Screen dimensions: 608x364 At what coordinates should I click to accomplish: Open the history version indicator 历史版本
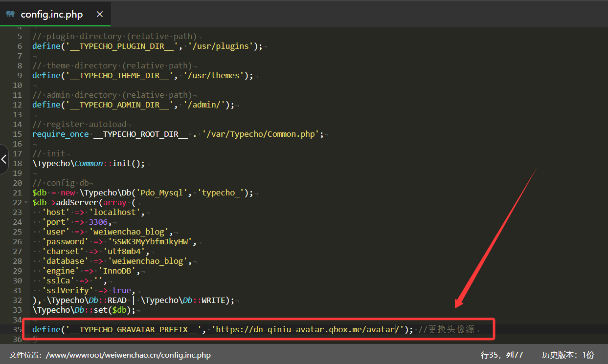[568, 355]
